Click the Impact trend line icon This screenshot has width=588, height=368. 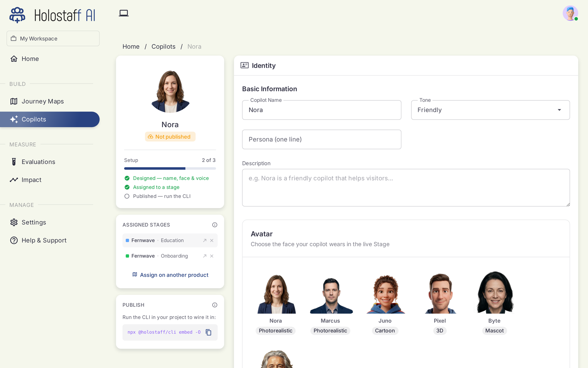coord(14,180)
